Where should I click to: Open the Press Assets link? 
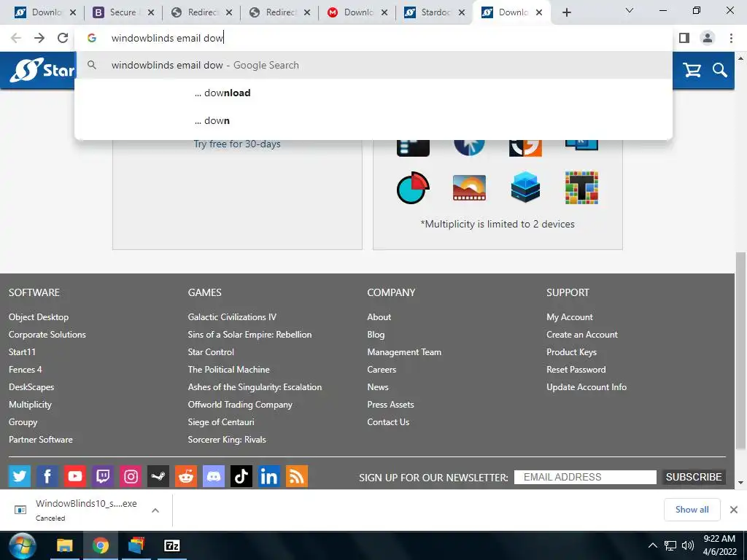390,404
